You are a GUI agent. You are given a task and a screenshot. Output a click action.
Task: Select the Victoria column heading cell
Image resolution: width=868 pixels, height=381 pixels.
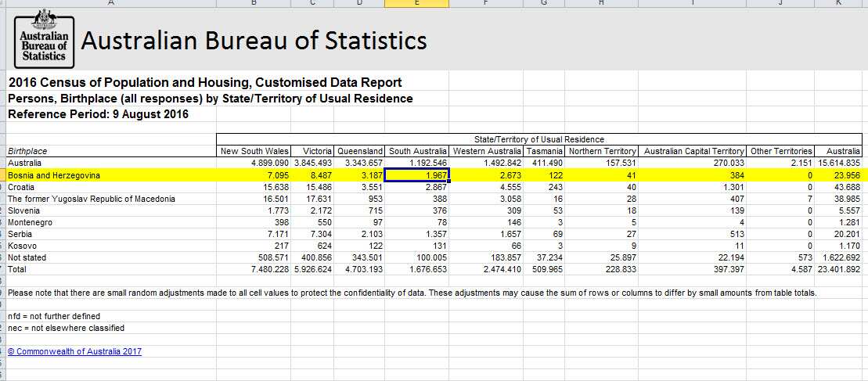(x=314, y=150)
